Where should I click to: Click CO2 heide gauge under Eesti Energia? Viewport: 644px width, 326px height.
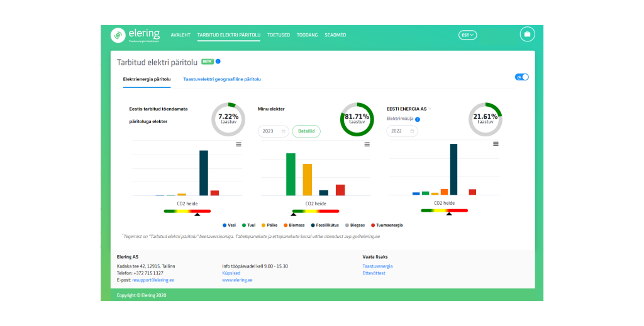[x=445, y=211]
